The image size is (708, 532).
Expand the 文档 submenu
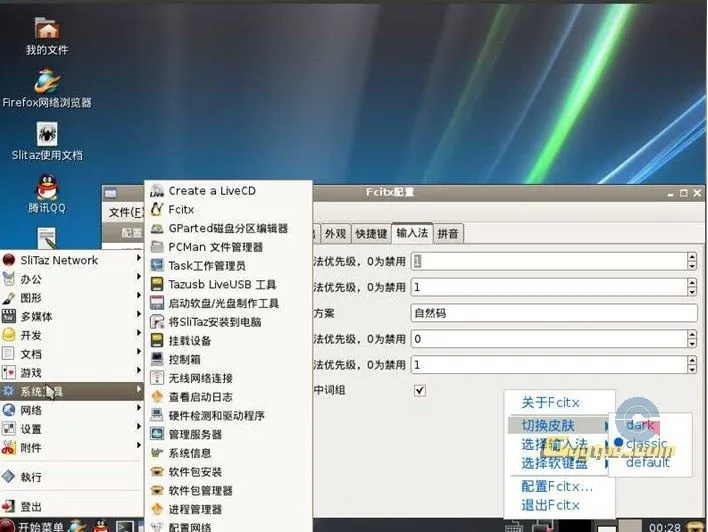pos(71,354)
